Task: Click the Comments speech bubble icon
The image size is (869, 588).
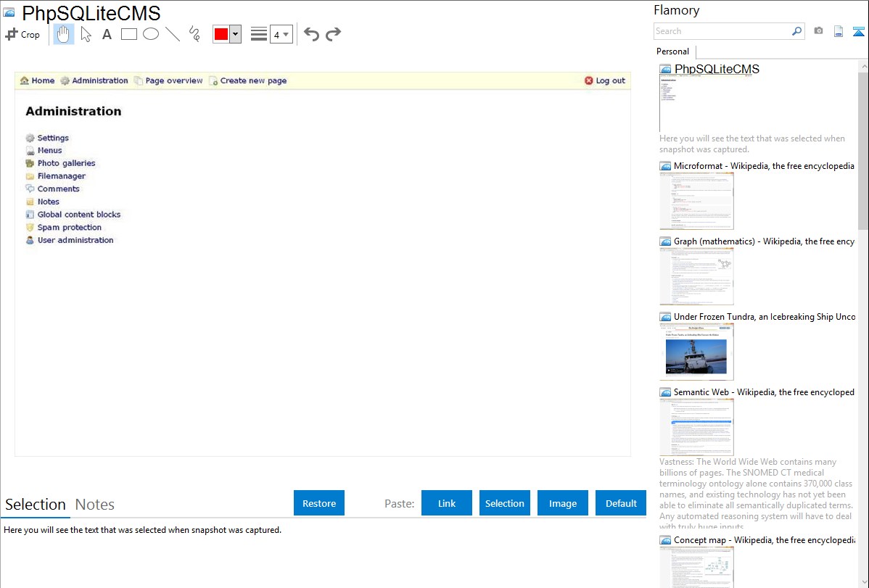Action: click(30, 189)
